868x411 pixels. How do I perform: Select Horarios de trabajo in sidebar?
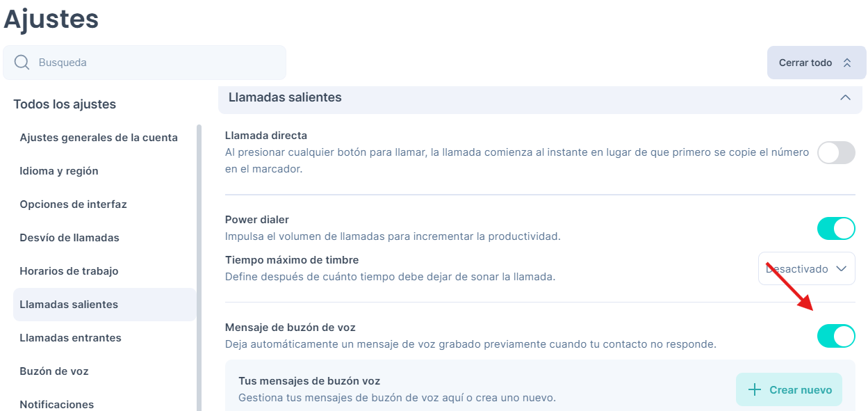tap(69, 271)
